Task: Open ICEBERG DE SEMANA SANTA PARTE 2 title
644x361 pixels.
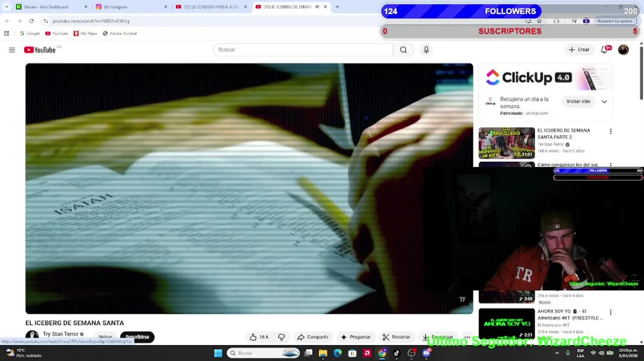Action: 564,133
